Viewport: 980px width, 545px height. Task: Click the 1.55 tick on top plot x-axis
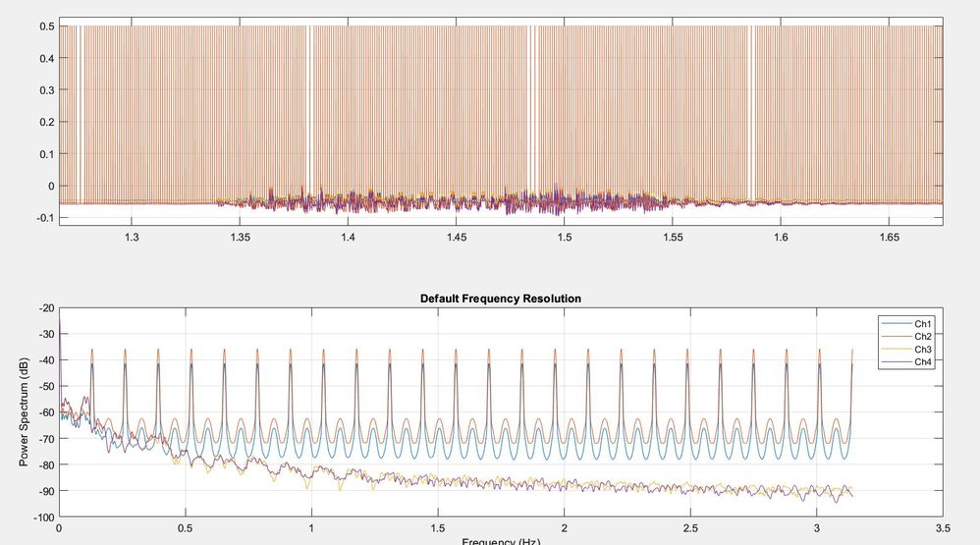[x=673, y=238]
